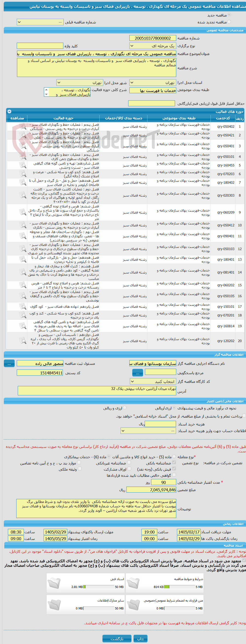Toggle وثیقه ملکی checkbox
The width and height of the screenshot is (246, 644).
80,468
